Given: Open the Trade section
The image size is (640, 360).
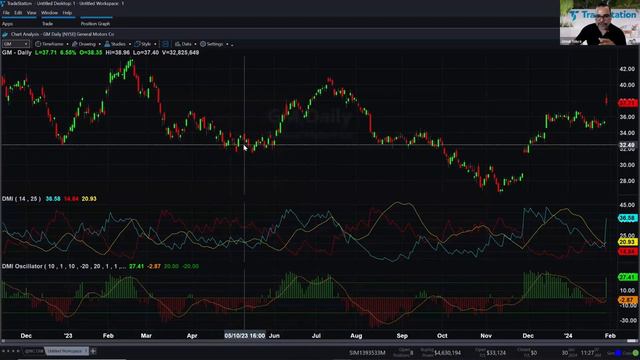Looking at the screenshot, I should point(47,24).
